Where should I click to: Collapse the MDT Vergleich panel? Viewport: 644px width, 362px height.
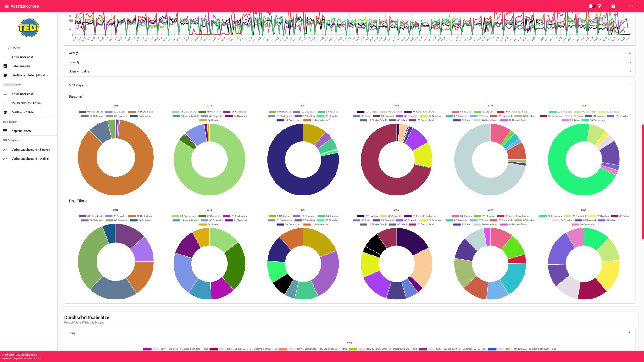pyautogui.click(x=630, y=85)
